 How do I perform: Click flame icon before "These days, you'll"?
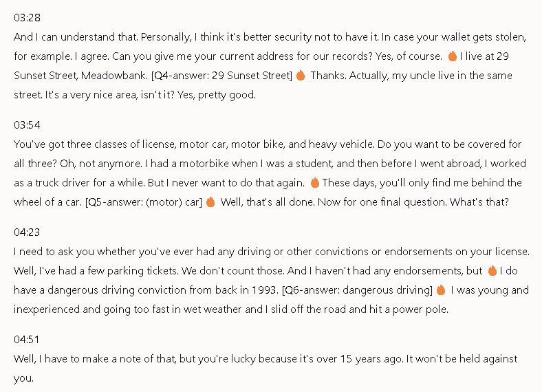click(x=314, y=182)
